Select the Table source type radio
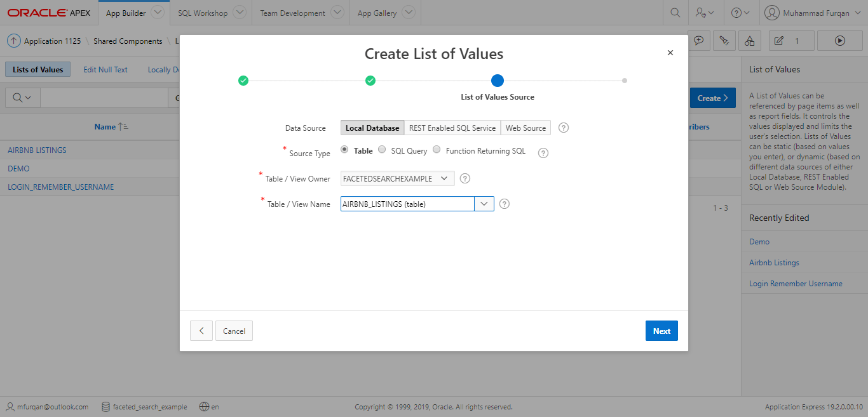Image resolution: width=868 pixels, height=417 pixels. (x=344, y=150)
